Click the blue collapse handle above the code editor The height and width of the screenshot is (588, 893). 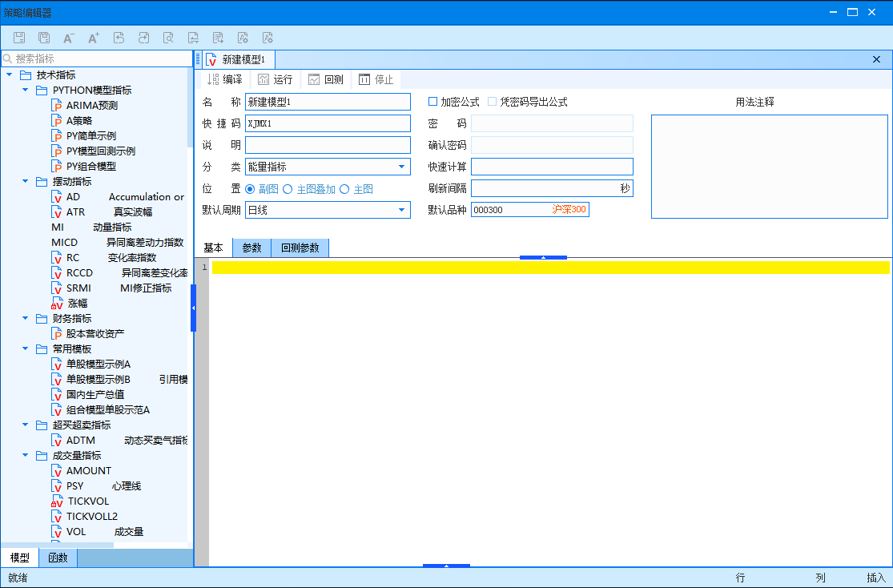tap(543, 257)
